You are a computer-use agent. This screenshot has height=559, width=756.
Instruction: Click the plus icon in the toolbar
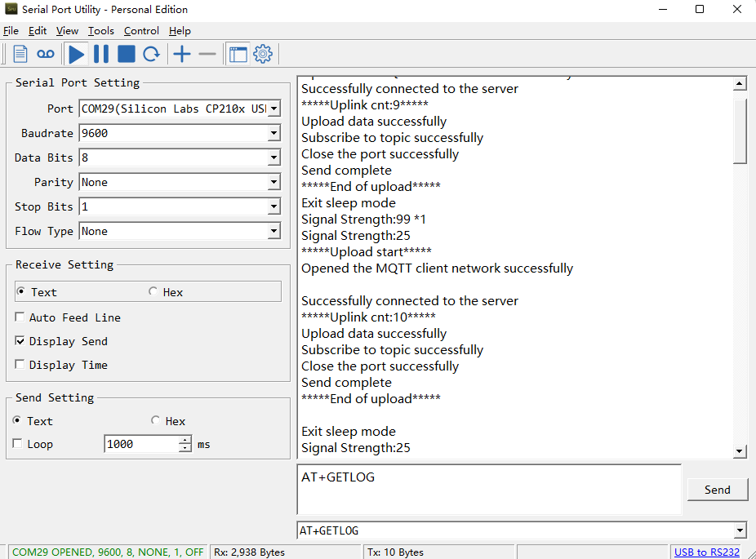click(x=182, y=54)
